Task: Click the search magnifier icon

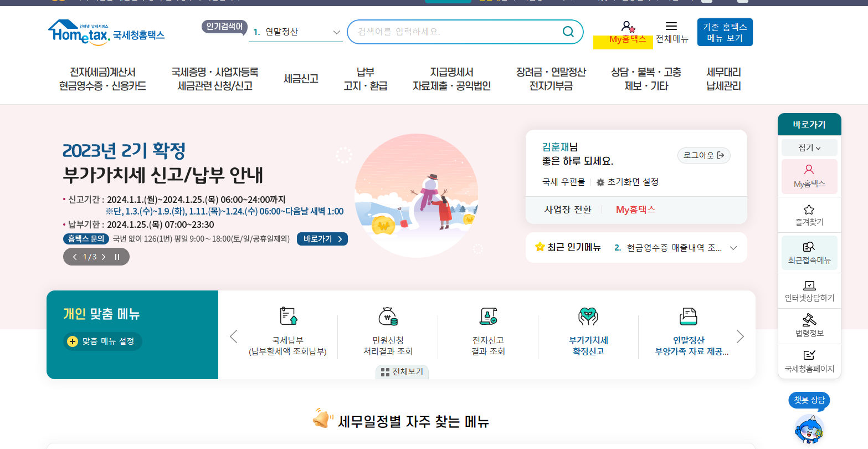Action: tap(568, 32)
